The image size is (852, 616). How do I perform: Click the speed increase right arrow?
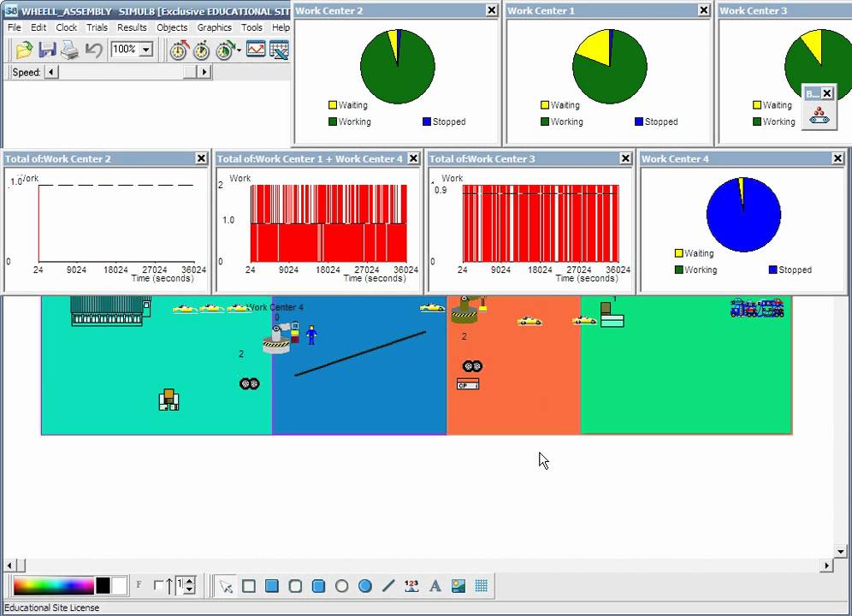[x=204, y=72]
